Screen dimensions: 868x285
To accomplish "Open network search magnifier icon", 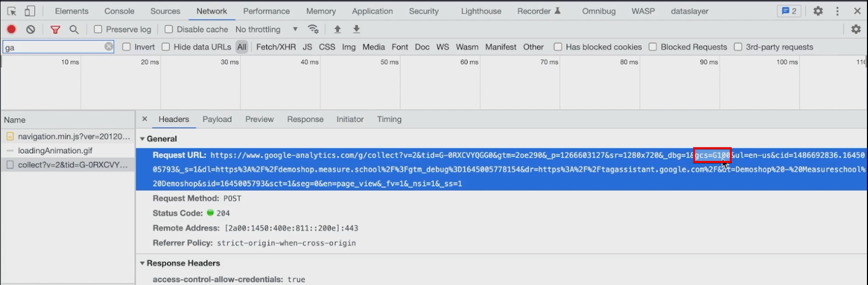I will click(74, 29).
